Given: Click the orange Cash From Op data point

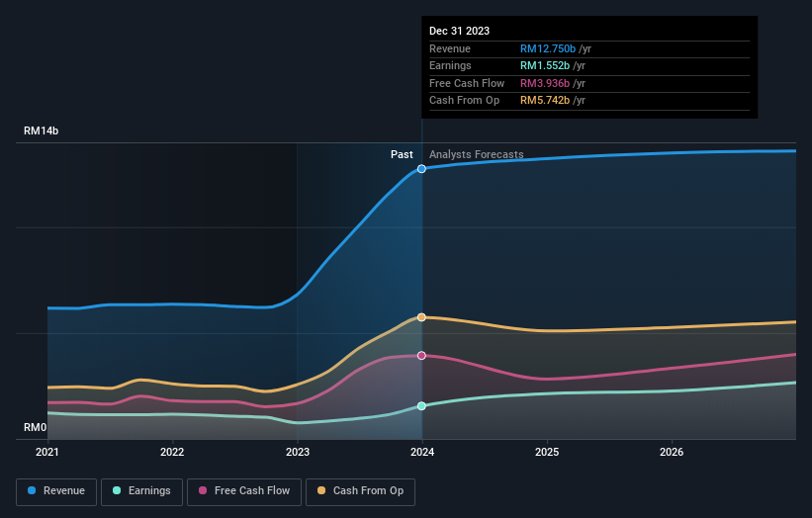Looking at the screenshot, I should [x=421, y=317].
